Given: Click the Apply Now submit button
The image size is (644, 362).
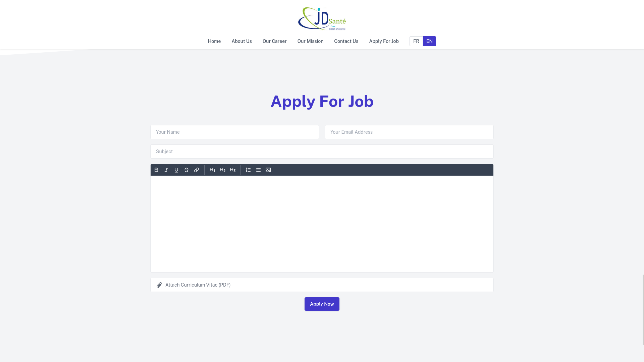Looking at the screenshot, I should [x=322, y=304].
